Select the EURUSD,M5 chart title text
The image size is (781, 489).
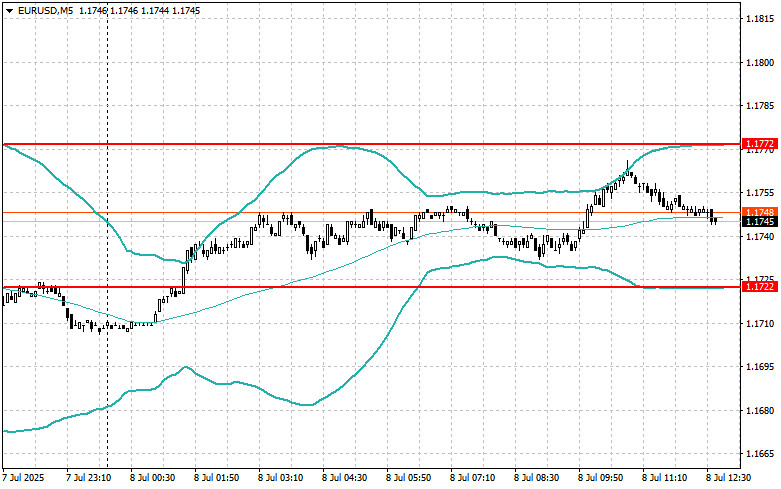point(45,10)
